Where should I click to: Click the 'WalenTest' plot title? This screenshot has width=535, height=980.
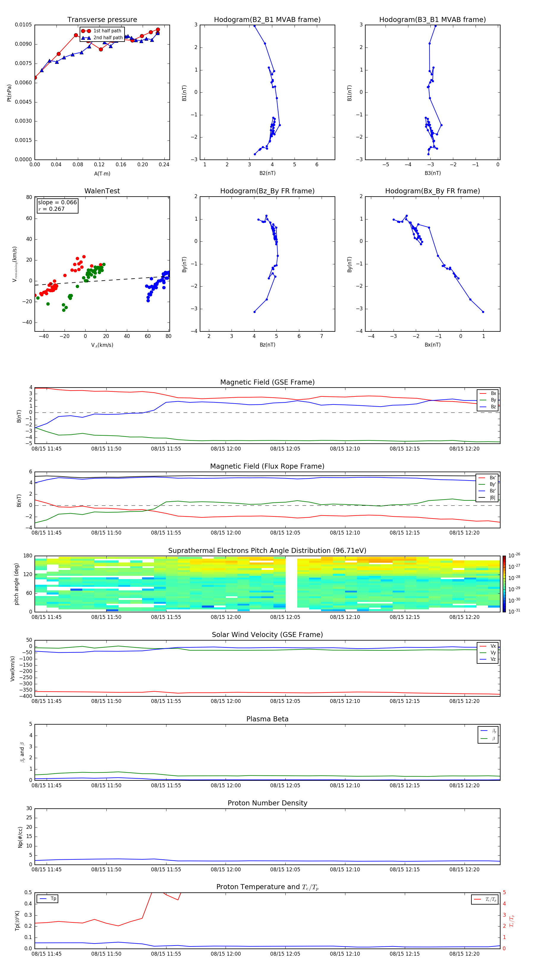[x=102, y=191]
